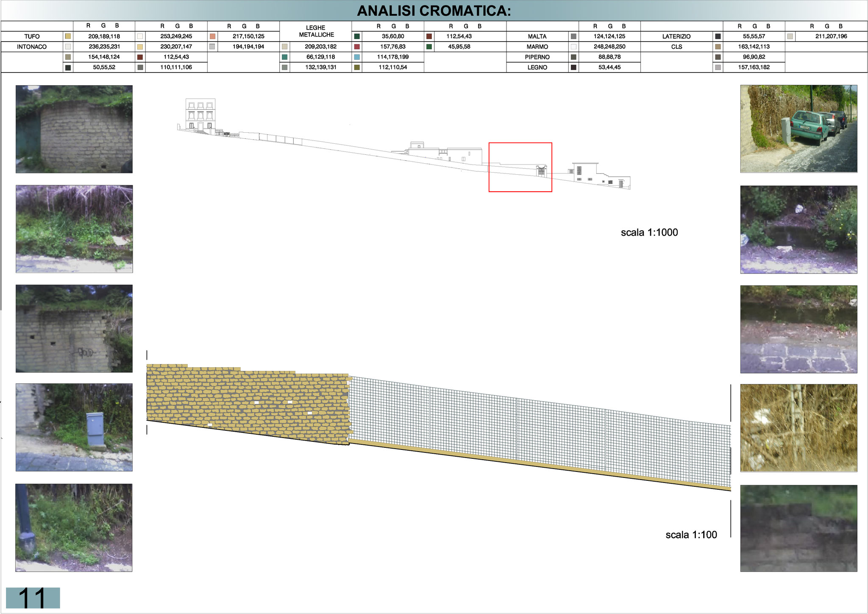The height and width of the screenshot is (614, 868).
Task: Click the 'scala 1:1000' label
Action: point(649,232)
